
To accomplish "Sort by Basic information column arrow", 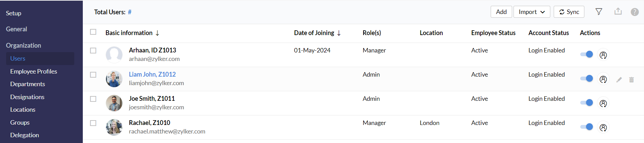I will 157,33.
